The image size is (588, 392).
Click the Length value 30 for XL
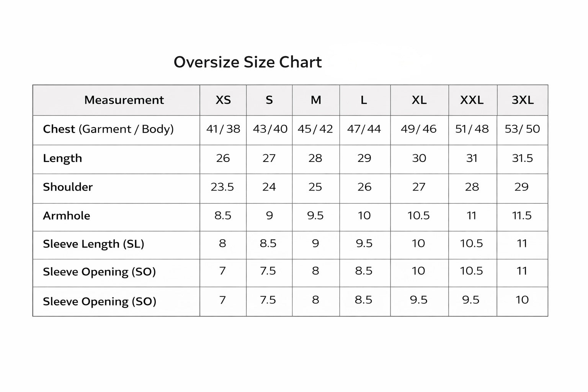[419, 158]
